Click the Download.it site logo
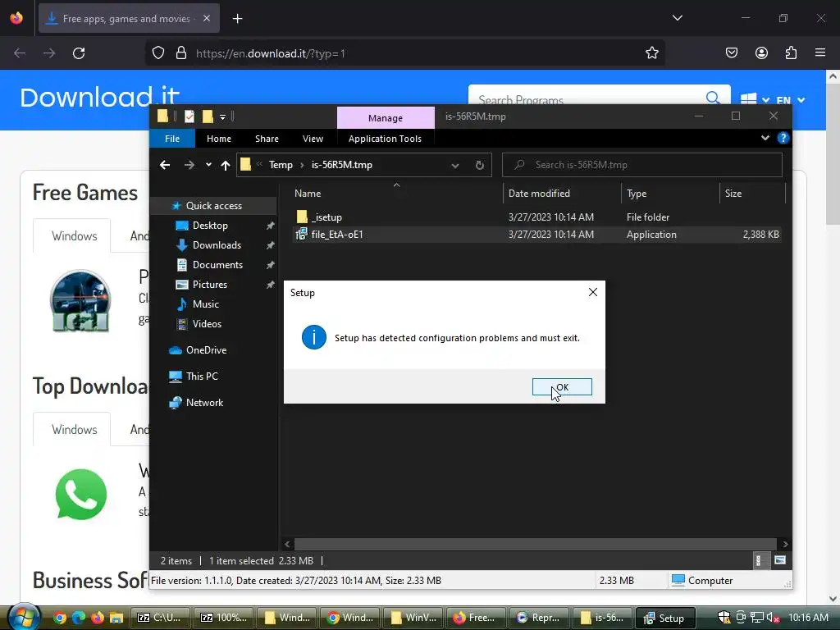 [99, 97]
